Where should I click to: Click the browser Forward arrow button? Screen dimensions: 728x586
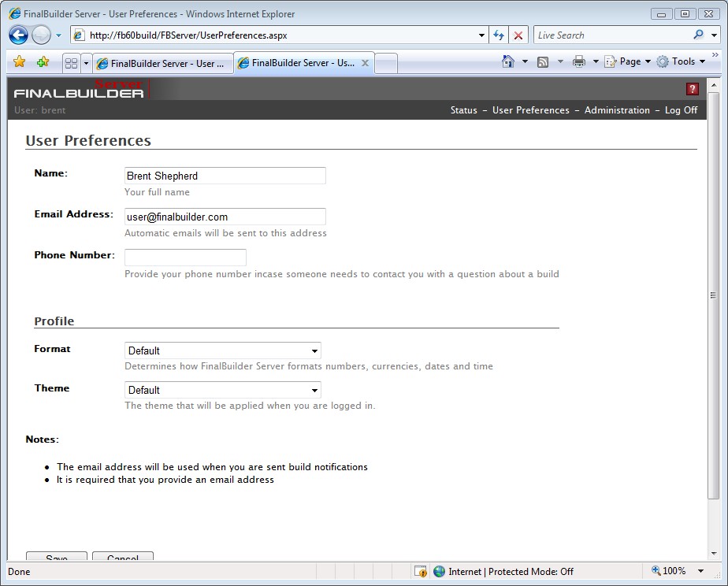click(41, 35)
